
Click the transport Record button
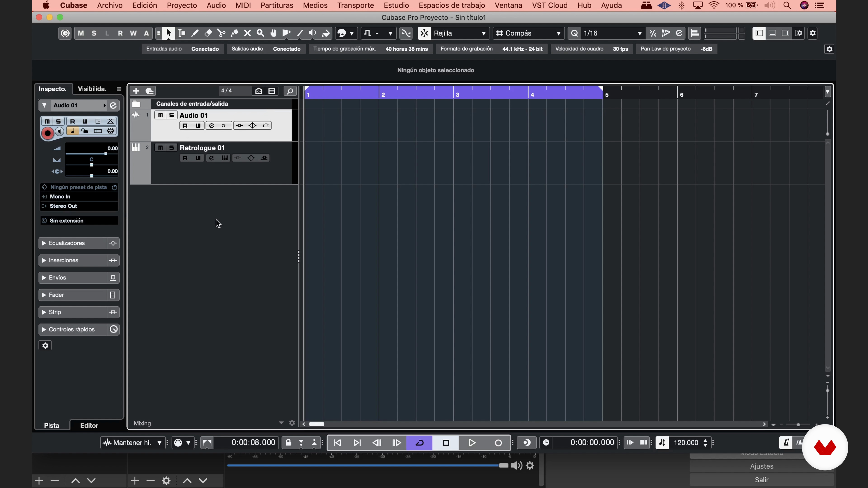498,443
